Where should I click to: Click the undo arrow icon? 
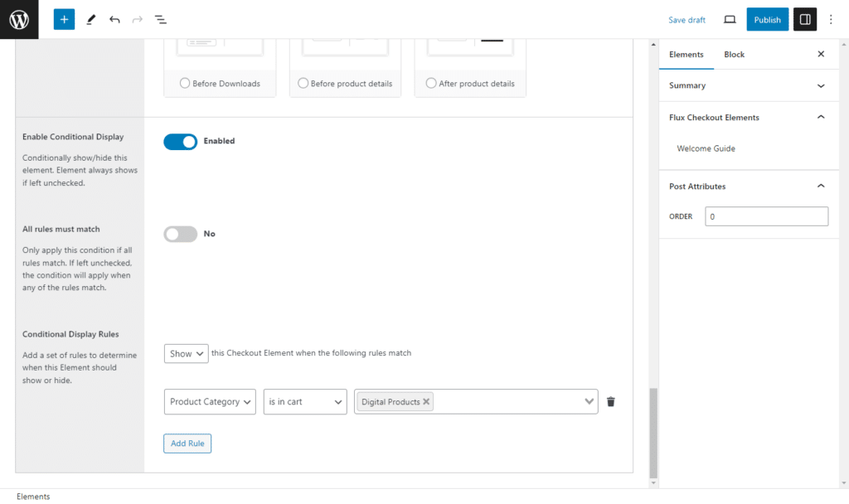[114, 19]
